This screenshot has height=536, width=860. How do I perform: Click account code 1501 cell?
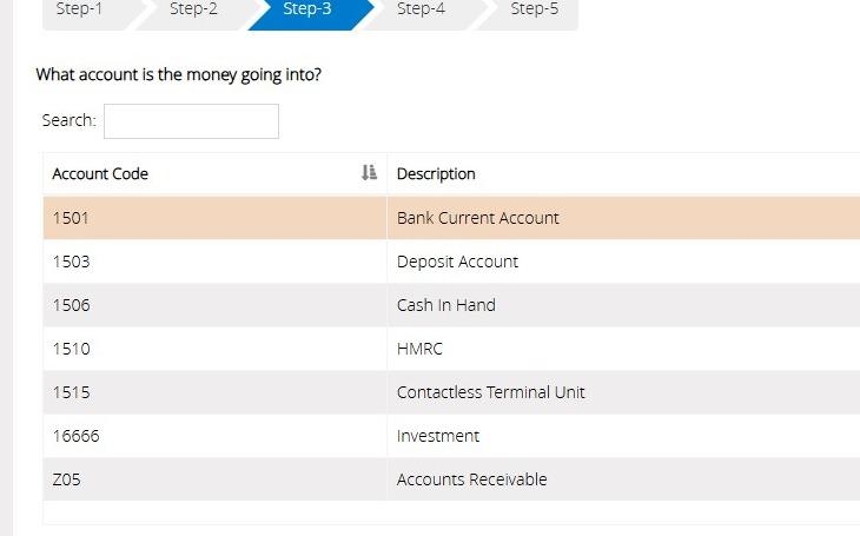(71, 218)
